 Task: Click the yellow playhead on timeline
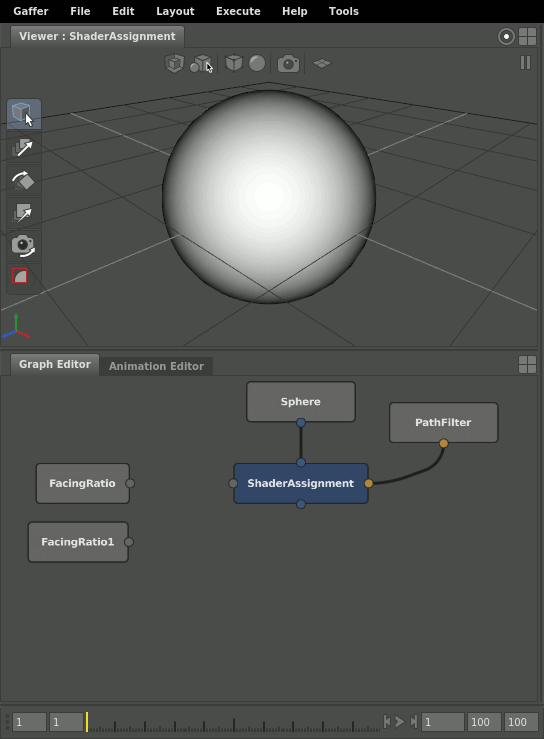pos(87,722)
